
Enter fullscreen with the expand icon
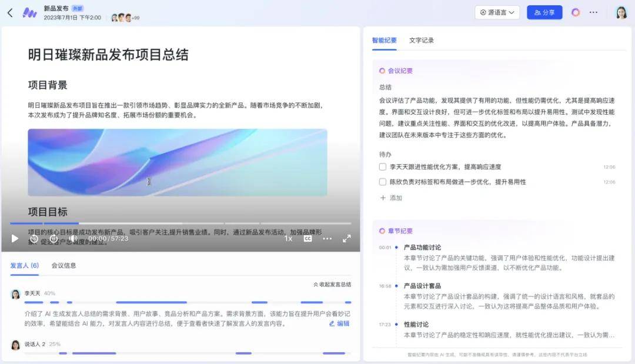tap(347, 239)
